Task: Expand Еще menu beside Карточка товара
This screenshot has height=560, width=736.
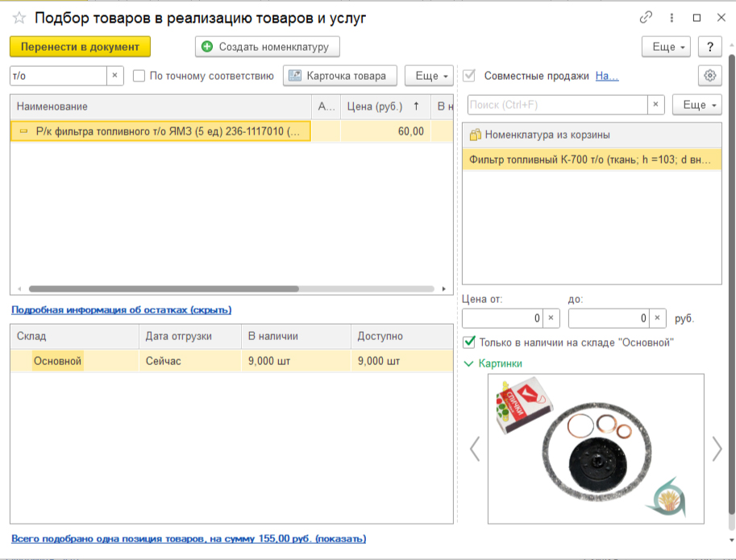Action: [x=427, y=76]
